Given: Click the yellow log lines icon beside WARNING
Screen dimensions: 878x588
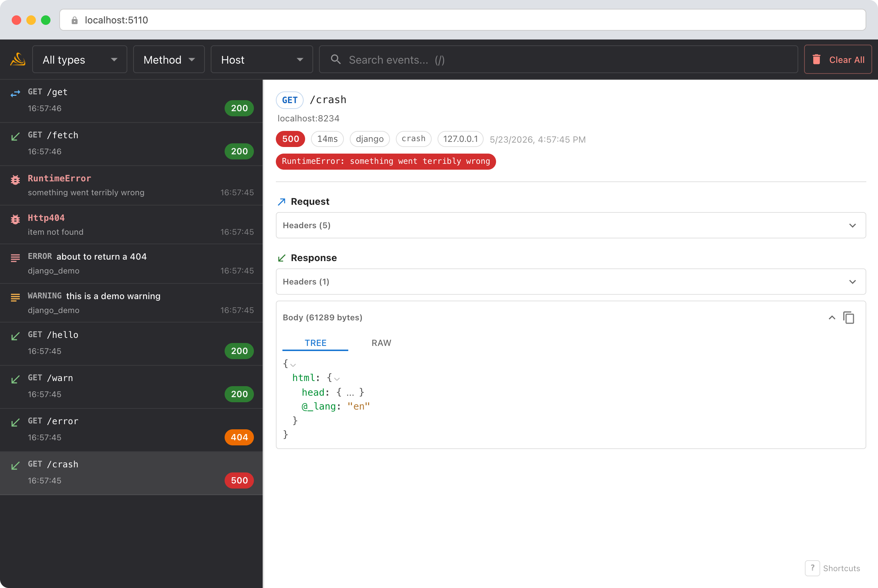Looking at the screenshot, I should [15, 297].
